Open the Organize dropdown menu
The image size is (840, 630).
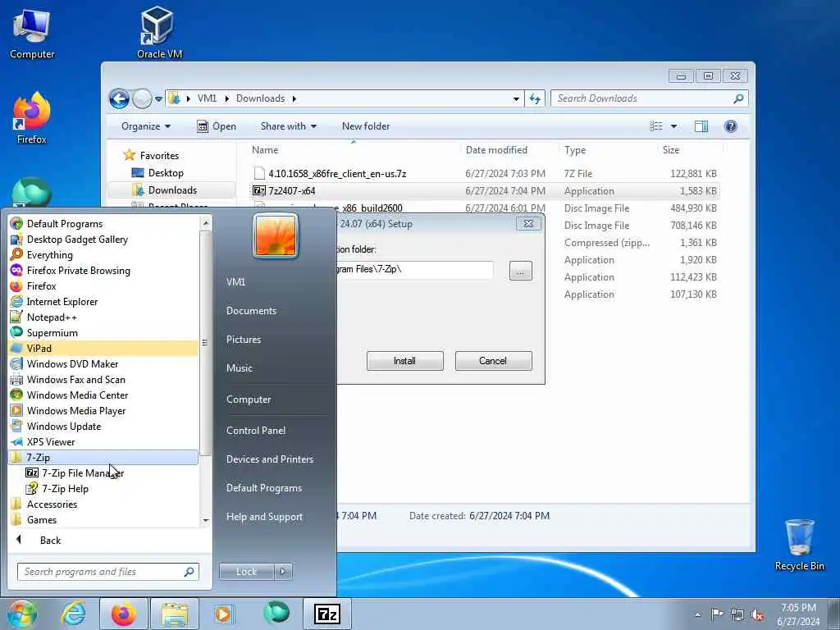(x=146, y=126)
